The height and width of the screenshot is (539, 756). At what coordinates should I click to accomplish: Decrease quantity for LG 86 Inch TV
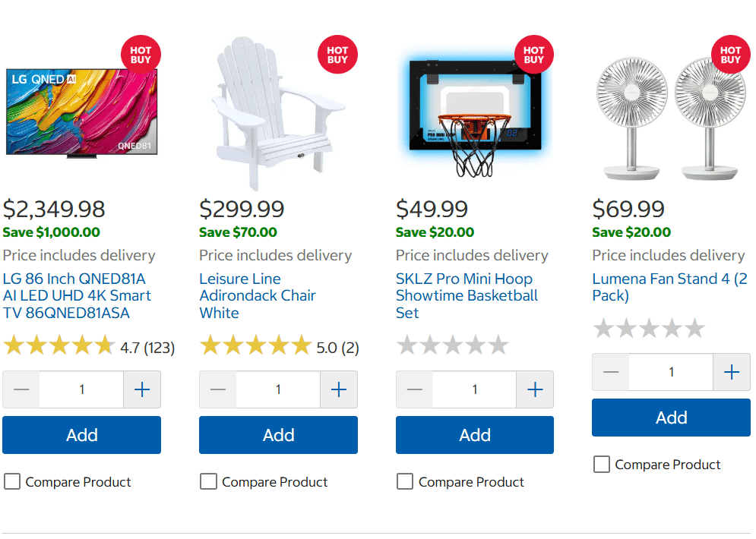click(x=21, y=389)
